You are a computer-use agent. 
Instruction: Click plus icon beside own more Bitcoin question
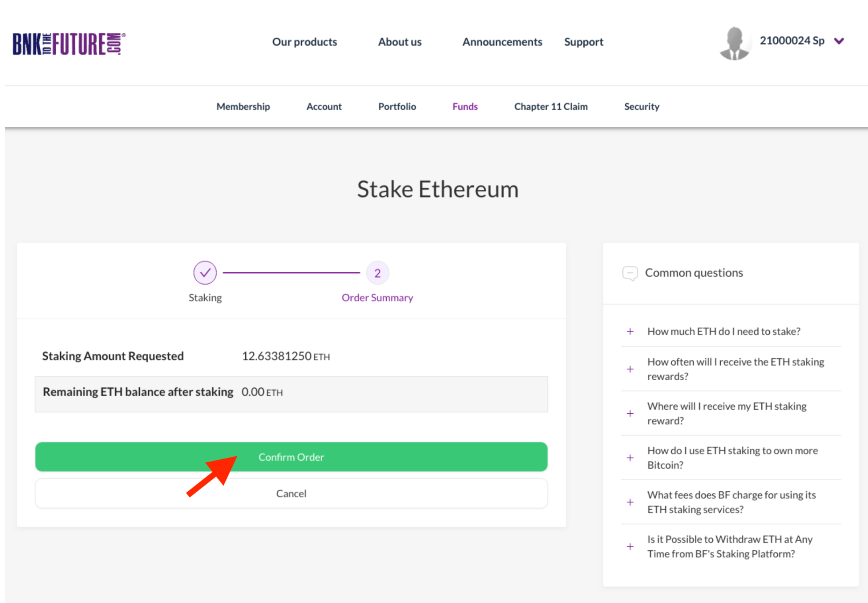pos(630,458)
